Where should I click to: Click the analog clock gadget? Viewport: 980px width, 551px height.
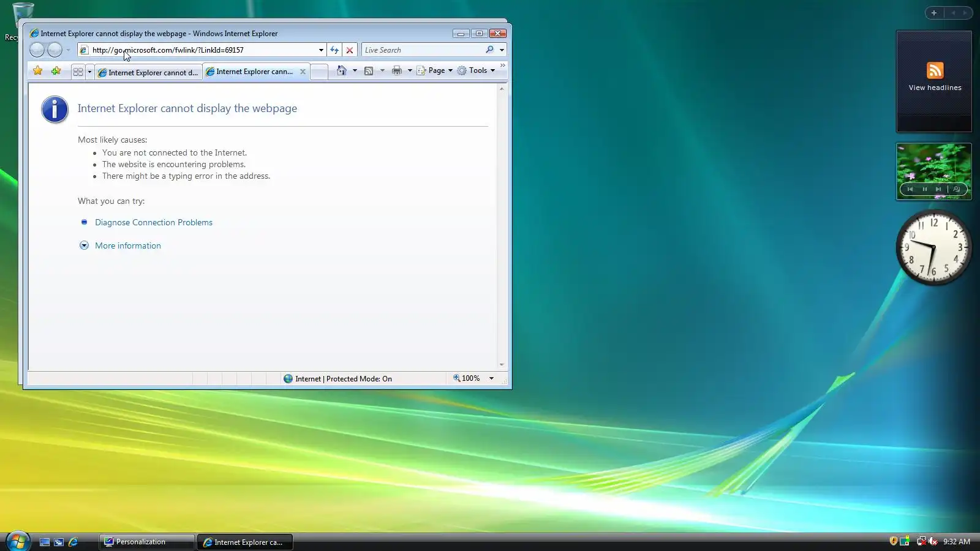(x=933, y=247)
